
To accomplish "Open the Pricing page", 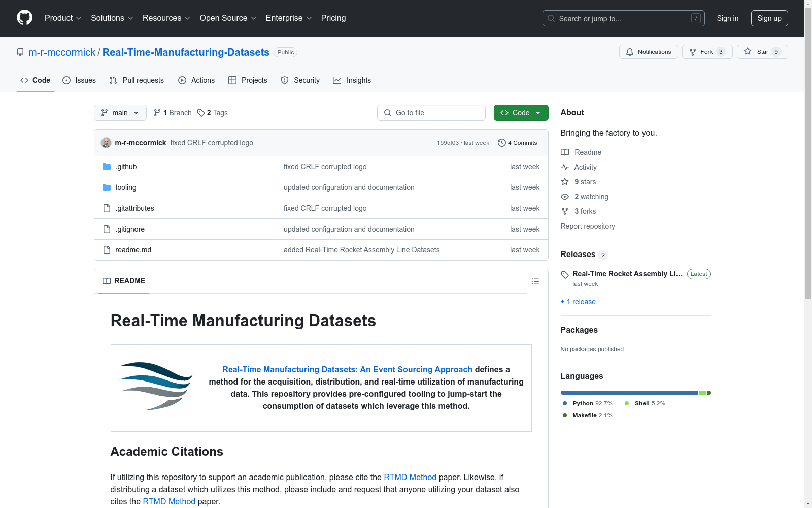I will click(x=333, y=18).
